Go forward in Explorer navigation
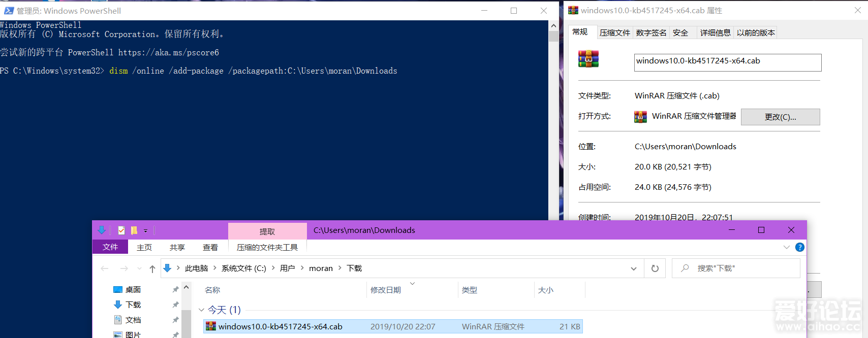 (124, 268)
